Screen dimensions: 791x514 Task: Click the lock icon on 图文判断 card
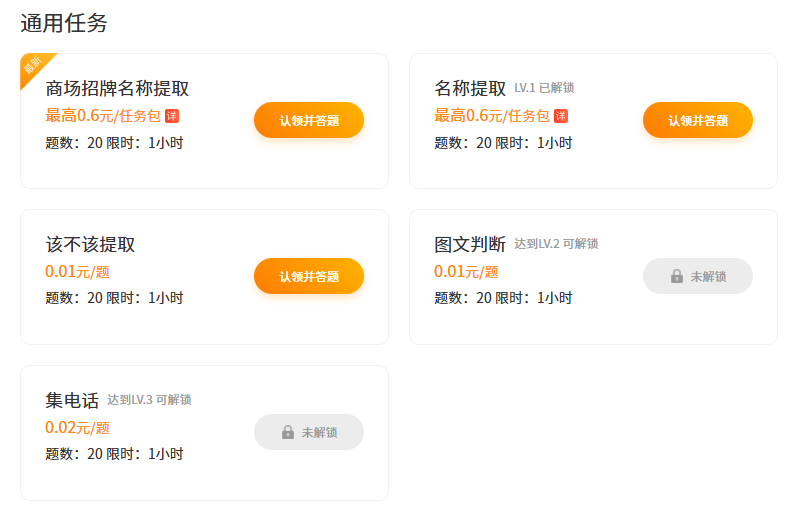(677, 276)
